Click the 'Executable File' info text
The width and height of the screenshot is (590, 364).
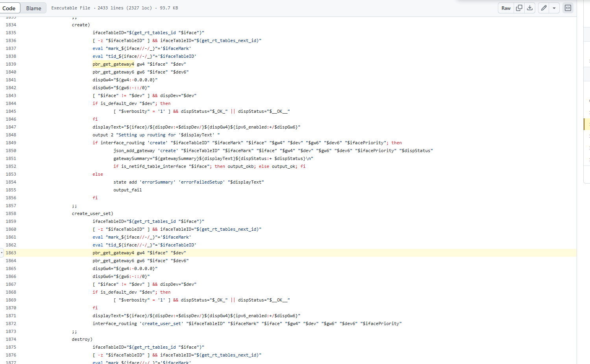(71, 8)
